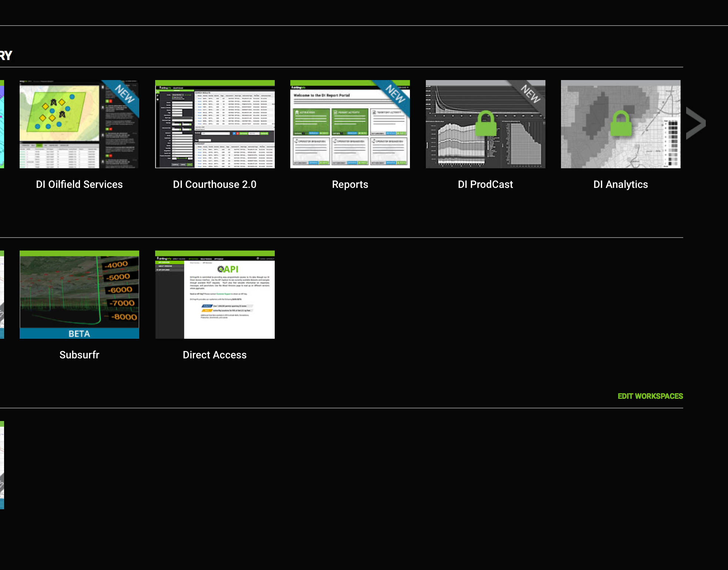Click the Reports label
The width and height of the screenshot is (728, 570).
point(350,185)
